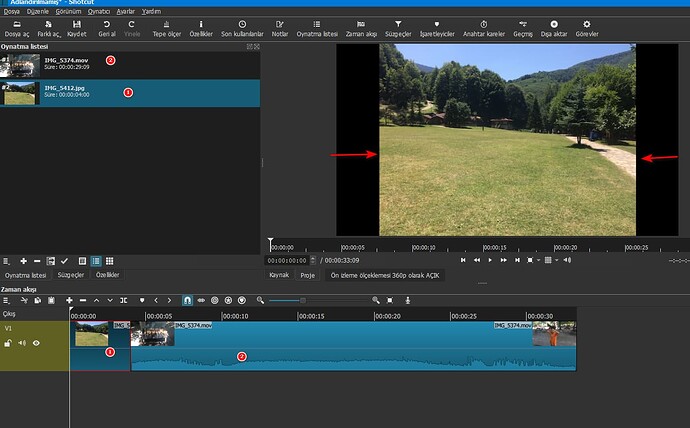Save the project with the Kaydet button

(77, 29)
